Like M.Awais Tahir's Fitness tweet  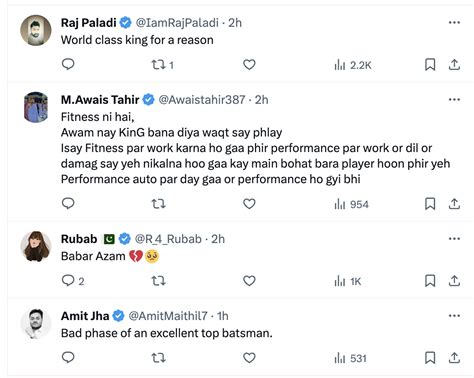[249, 204]
